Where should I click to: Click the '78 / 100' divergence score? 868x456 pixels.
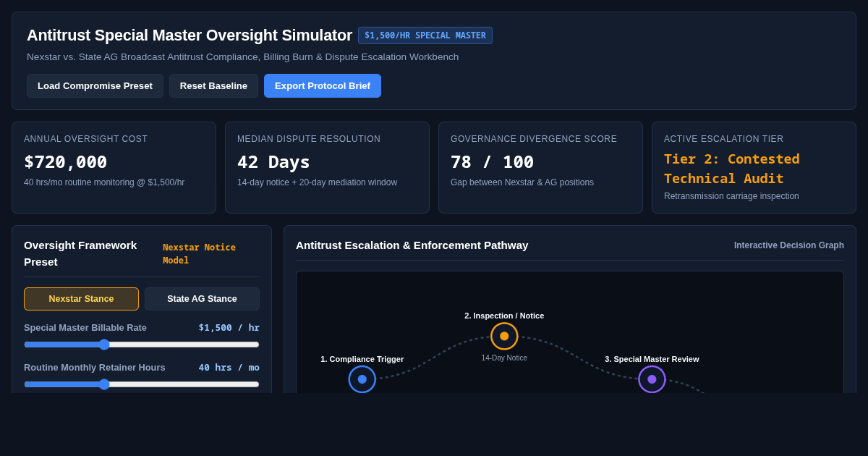click(x=492, y=162)
